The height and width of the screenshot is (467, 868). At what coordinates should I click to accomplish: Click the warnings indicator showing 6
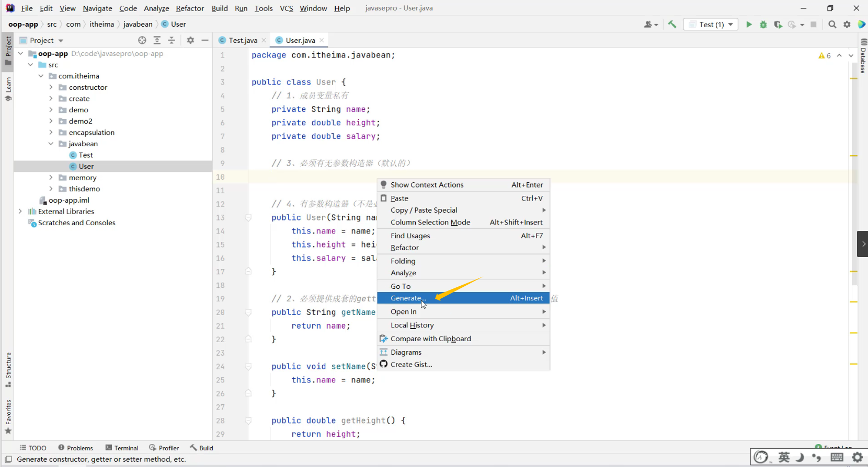pos(825,55)
